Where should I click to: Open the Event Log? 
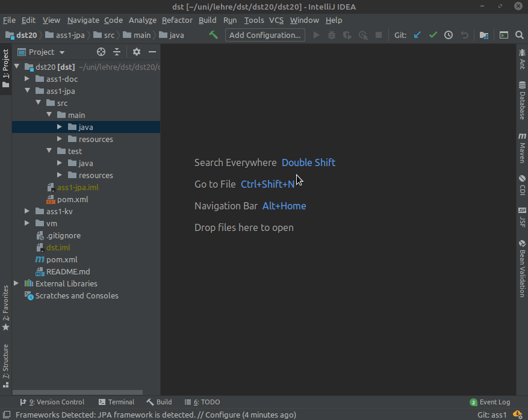pos(490,402)
